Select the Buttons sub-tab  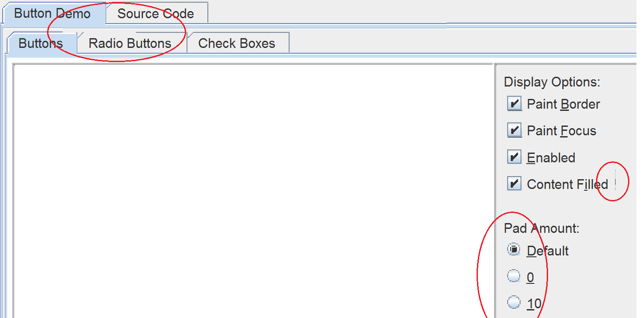(x=41, y=43)
